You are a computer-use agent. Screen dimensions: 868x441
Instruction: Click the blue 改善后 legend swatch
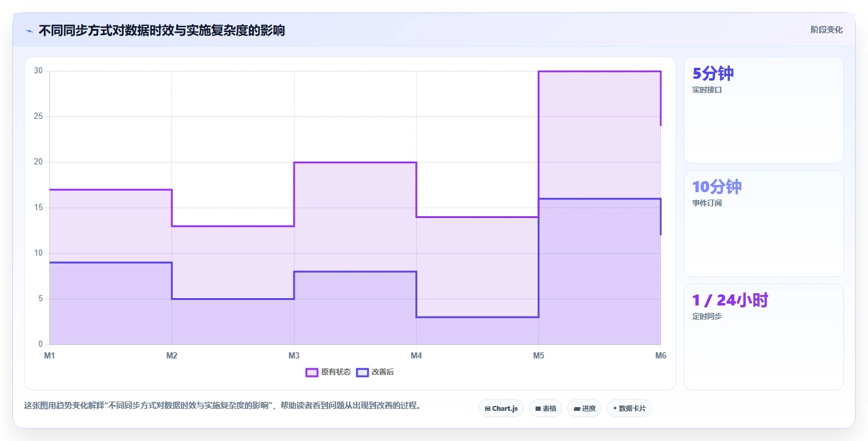click(x=362, y=372)
